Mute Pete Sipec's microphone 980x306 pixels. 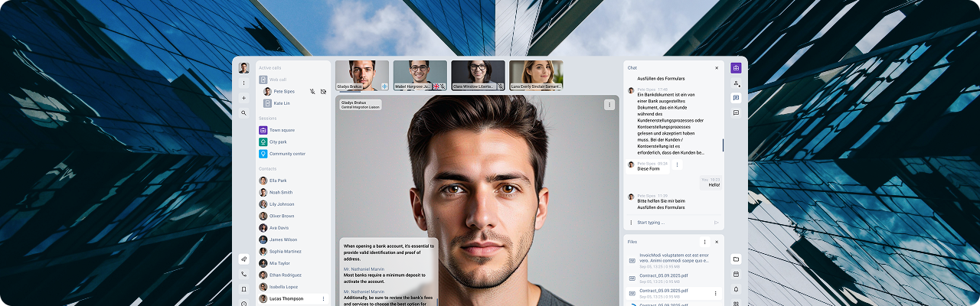pyautogui.click(x=312, y=92)
